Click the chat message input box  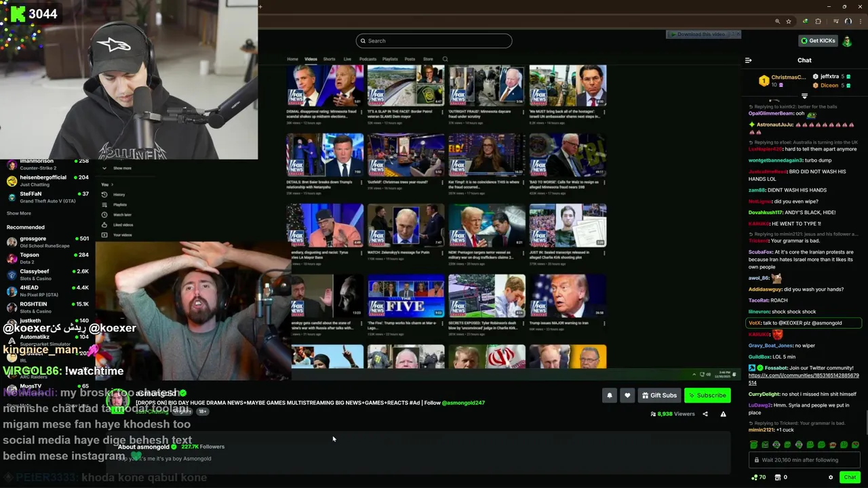[804, 460]
